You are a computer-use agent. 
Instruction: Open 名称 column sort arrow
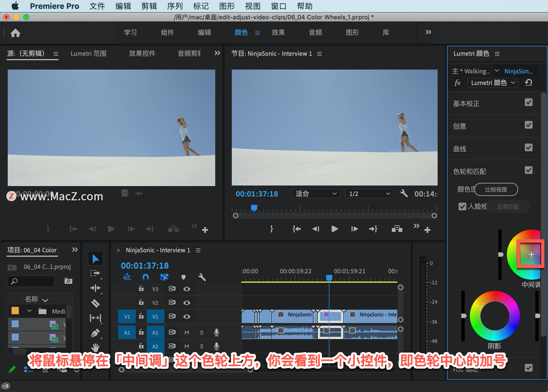click(x=45, y=300)
